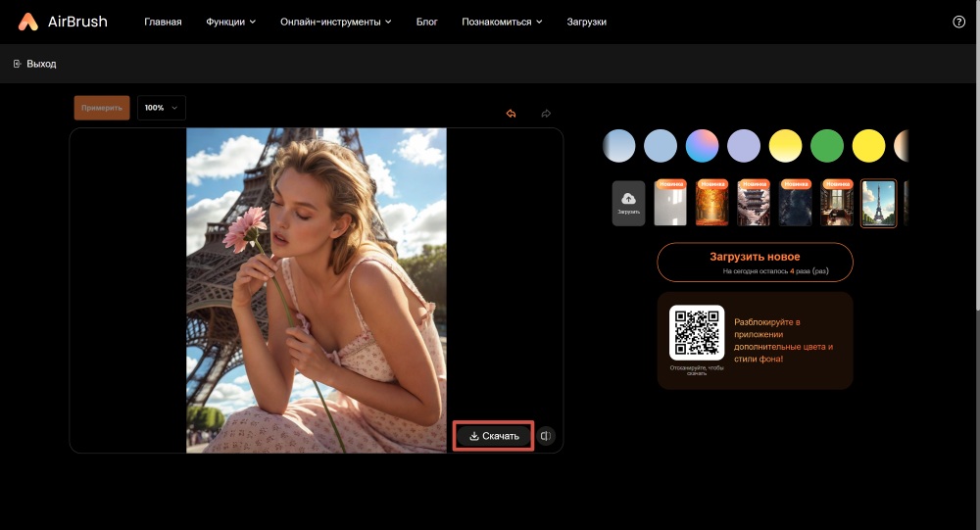Screen dimensions: 980x530
Task: Open the 100% zoom level dropdown
Action: click(162, 108)
